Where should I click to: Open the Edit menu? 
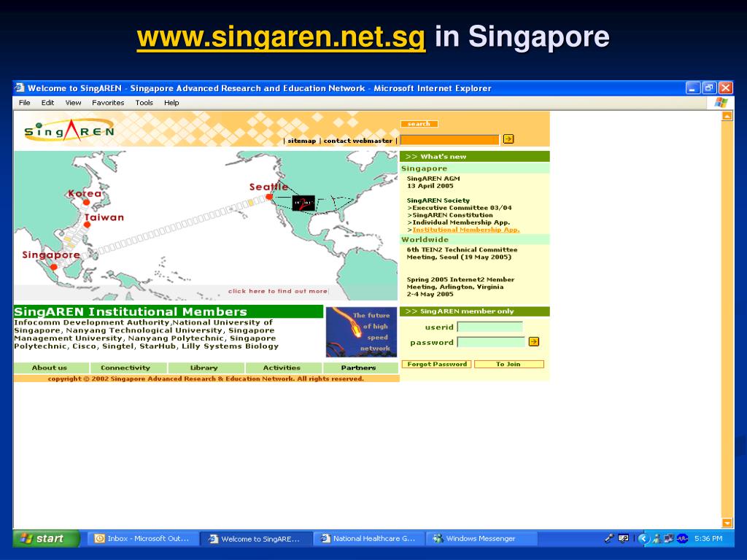pyautogui.click(x=47, y=102)
